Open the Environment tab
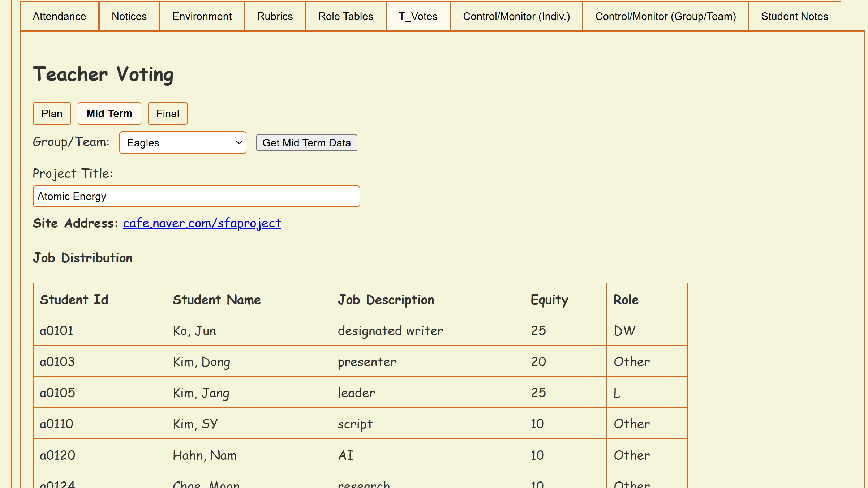The image size is (868, 488). coord(202,17)
